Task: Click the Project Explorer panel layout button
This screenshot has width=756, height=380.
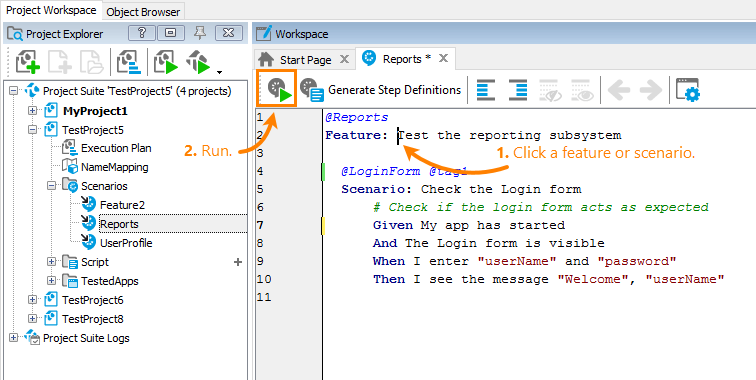Action: tap(170, 33)
